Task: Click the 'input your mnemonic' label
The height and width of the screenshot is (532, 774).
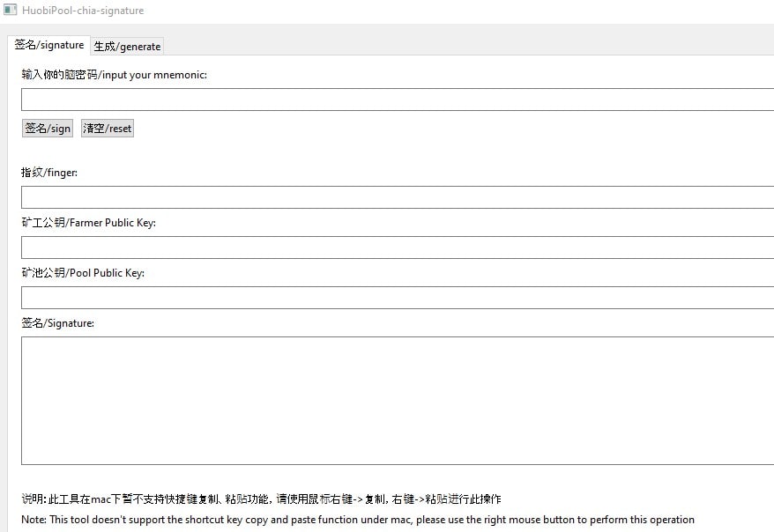Action: click(x=114, y=75)
